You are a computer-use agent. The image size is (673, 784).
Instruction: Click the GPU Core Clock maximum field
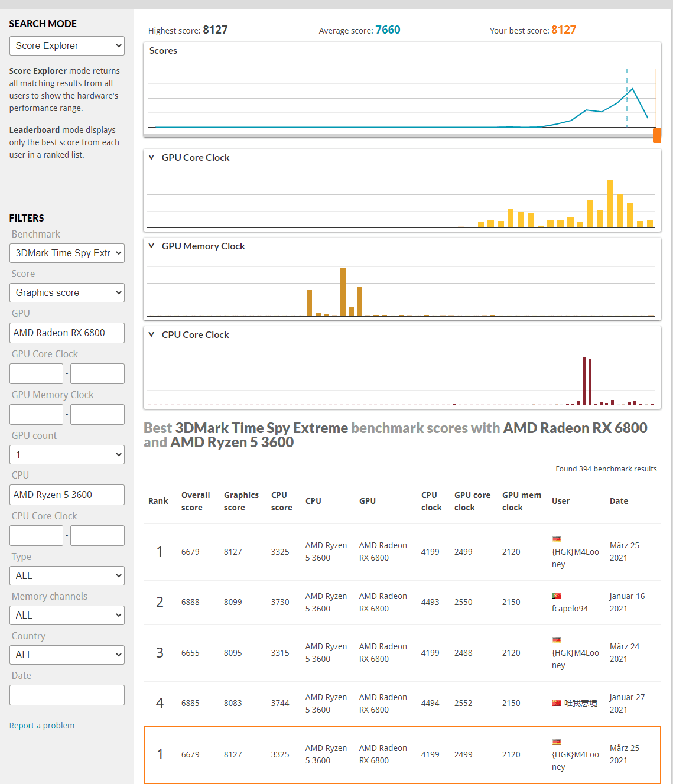97,373
